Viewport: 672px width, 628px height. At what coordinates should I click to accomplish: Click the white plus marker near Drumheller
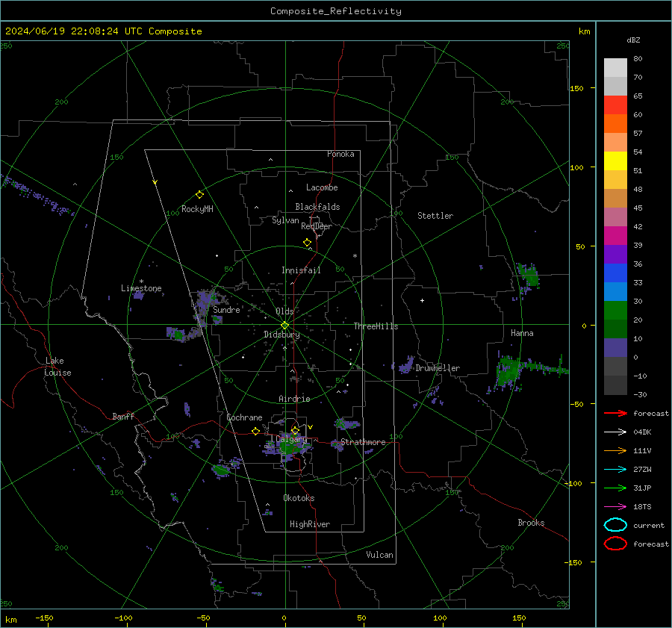pyautogui.click(x=422, y=300)
